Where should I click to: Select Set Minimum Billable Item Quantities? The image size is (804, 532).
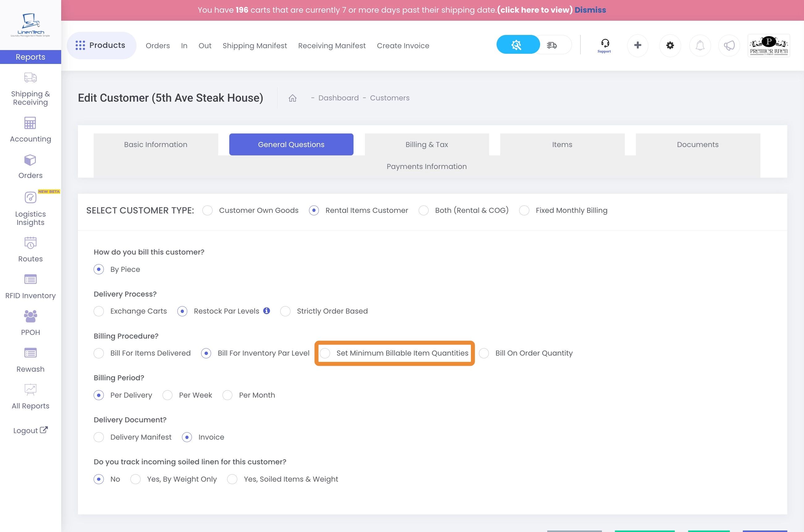(325, 353)
